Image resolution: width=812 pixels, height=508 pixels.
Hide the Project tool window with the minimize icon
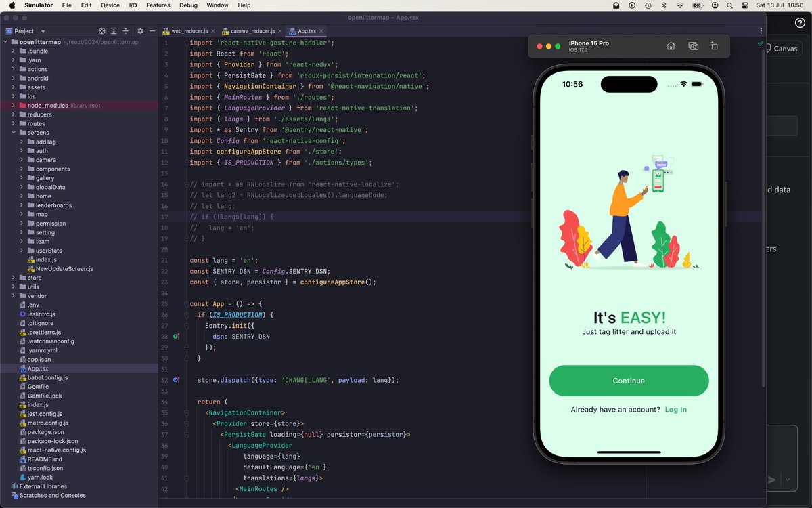152,30
